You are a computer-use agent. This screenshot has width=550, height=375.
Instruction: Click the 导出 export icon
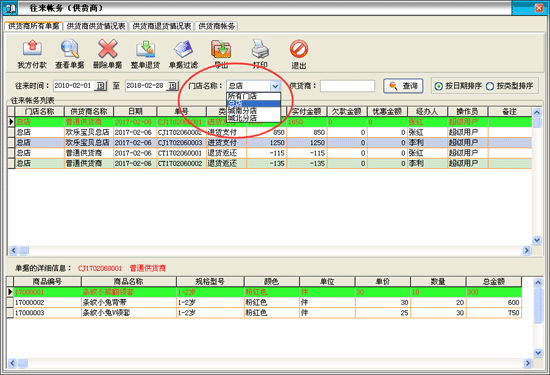pyautogui.click(x=221, y=49)
